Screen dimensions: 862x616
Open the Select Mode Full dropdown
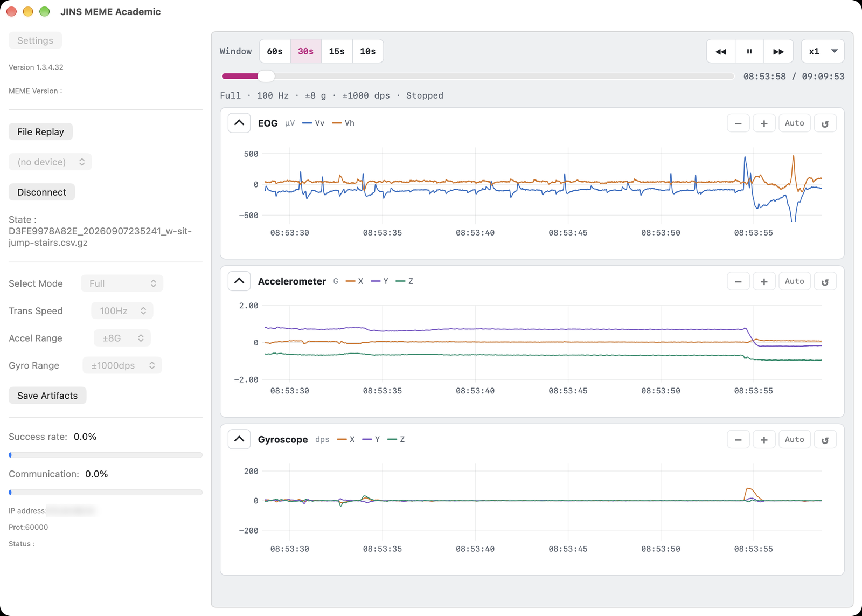(122, 283)
